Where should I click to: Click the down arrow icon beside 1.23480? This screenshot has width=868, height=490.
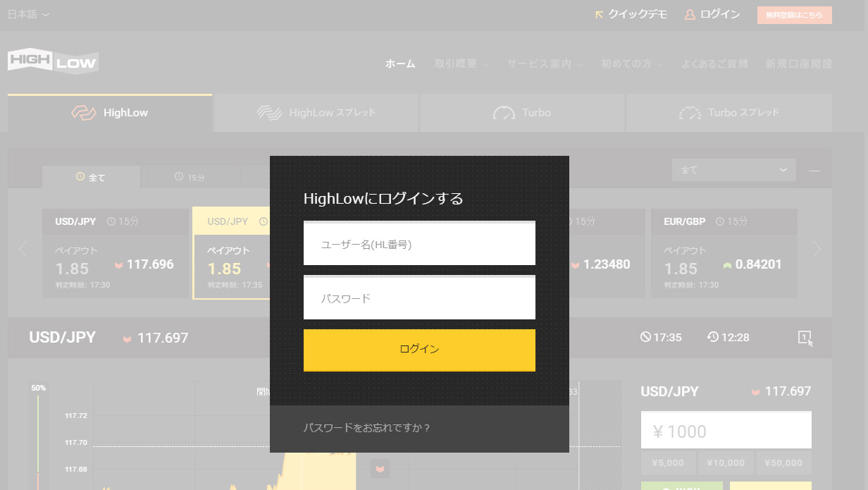pos(576,265)
